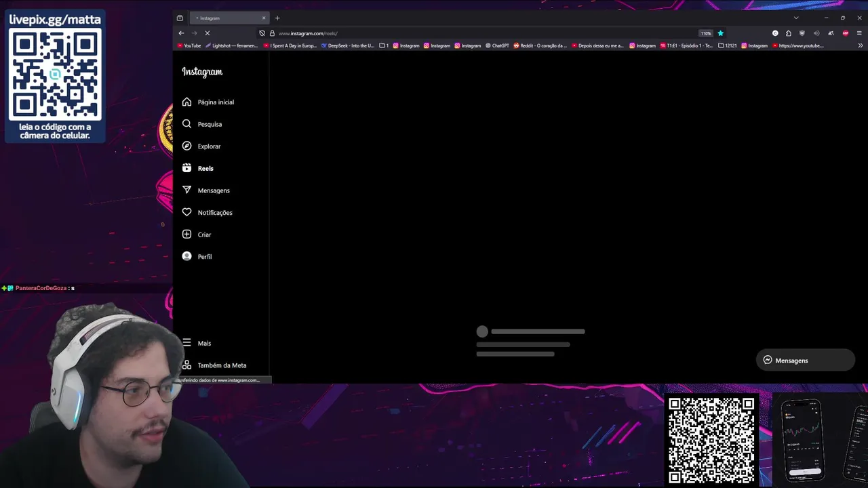The height and width of the screenshot is (488, 868).
Task: Open the floating Mensagens button
Action: (806, 361)
